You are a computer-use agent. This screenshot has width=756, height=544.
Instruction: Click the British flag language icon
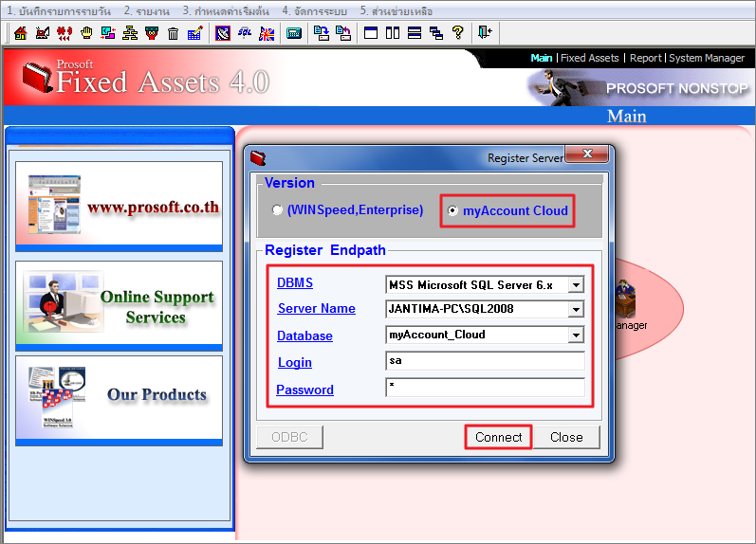click(267, 33)
